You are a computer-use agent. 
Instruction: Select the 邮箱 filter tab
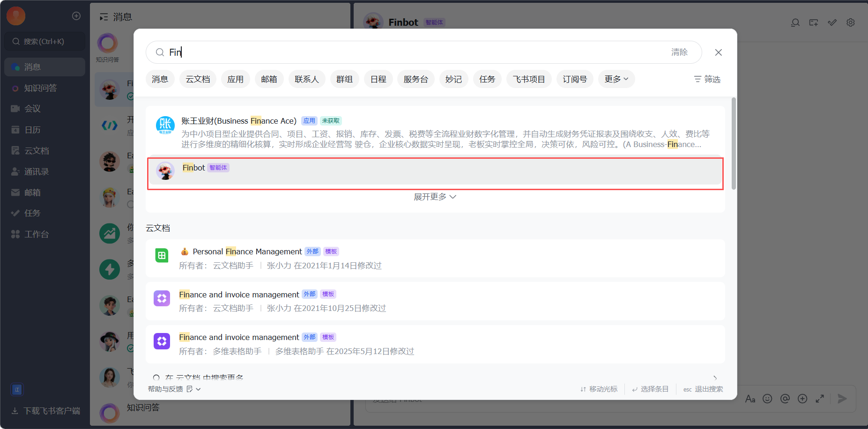click(x=269, y=79)
